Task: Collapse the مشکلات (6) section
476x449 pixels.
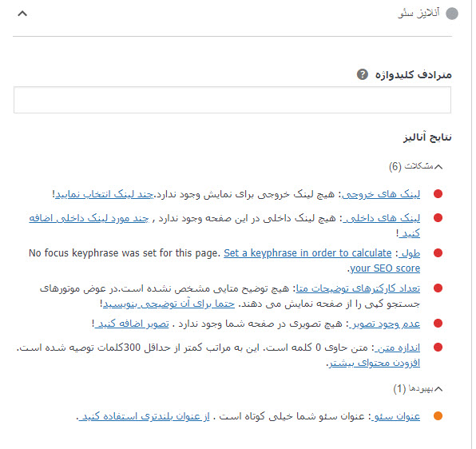Action: [438, 167]
